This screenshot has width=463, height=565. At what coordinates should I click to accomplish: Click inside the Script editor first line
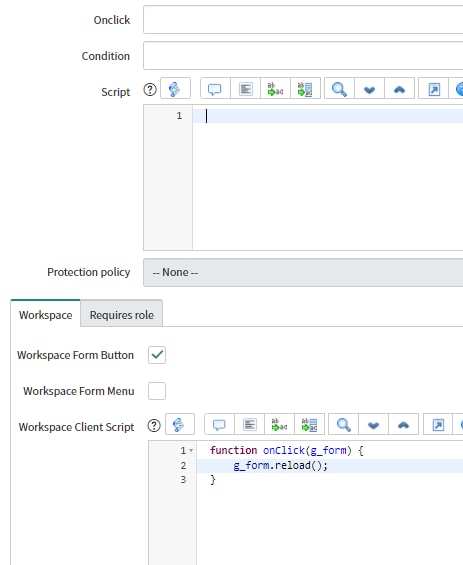328,116
